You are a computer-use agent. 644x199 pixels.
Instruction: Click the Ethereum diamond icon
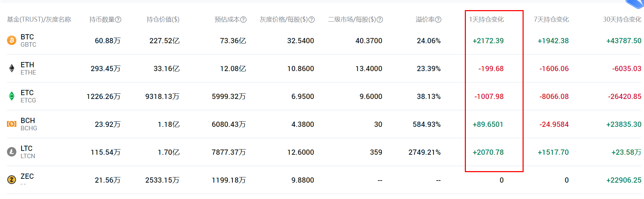pyautogui.click(x=12, y=68)
